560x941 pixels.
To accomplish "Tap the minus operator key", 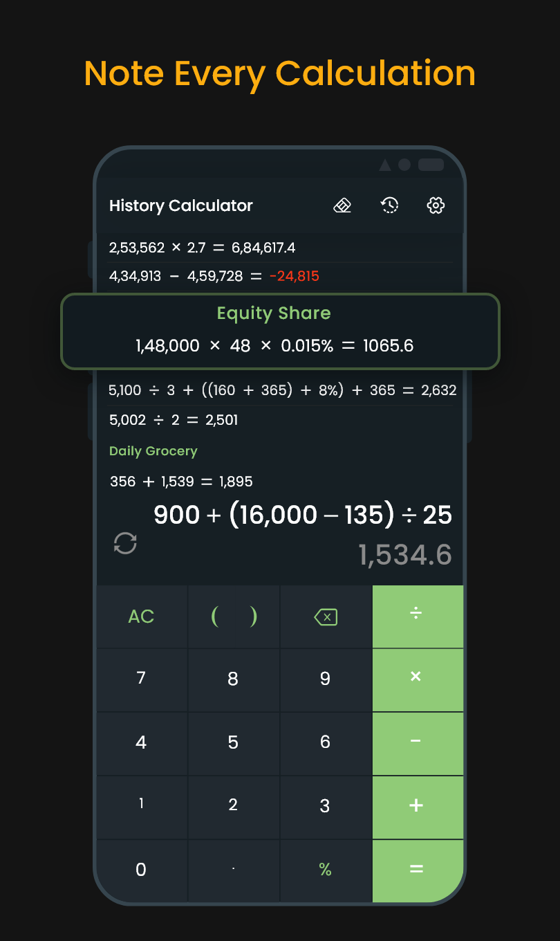I will 418,744.
